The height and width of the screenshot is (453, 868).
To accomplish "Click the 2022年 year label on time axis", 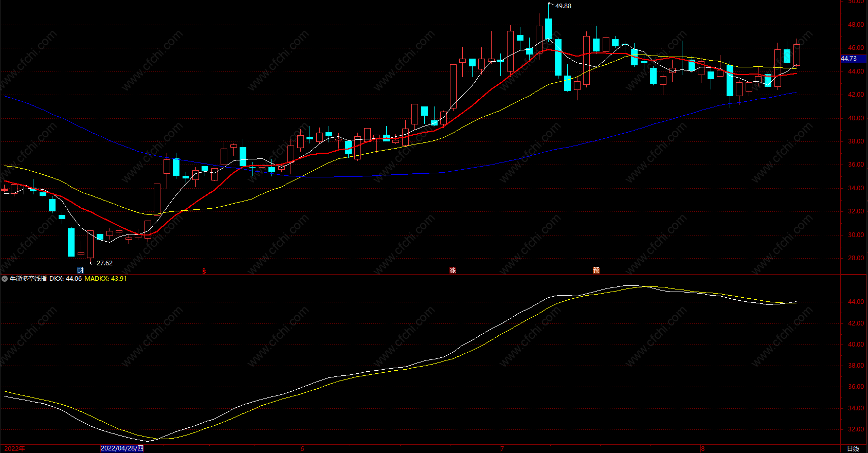I will 14,448.
